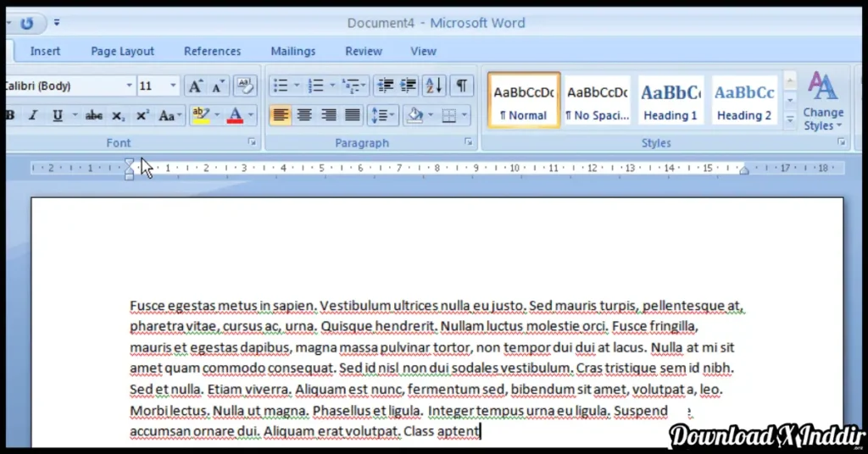Click the Decrease Indent icon
The height and width of the screenshot is (454, 868).
386,86
